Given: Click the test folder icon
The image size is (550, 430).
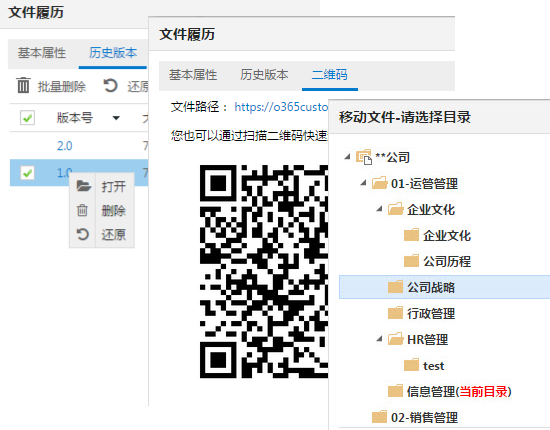Looking at the screenshot, I should [411, 365].
